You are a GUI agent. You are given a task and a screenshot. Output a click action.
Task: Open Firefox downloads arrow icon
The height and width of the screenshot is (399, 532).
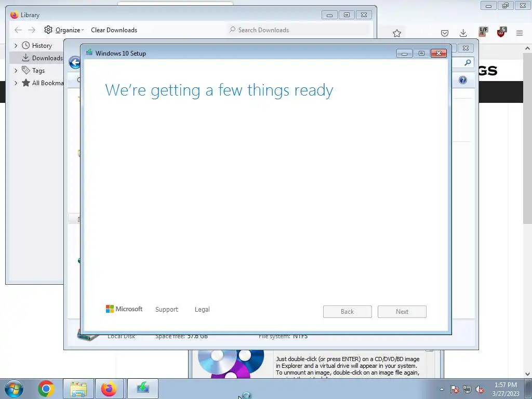pyautogui.click(x=463, y=33)
